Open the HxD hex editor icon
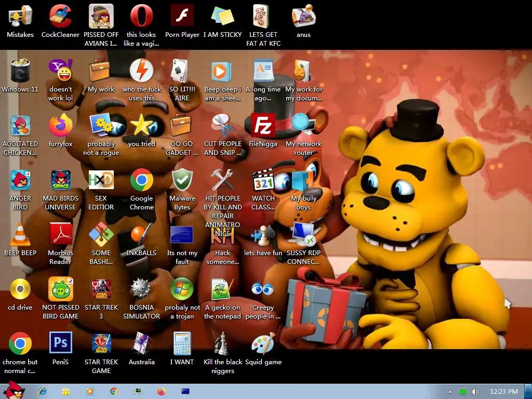The height and width of the screenshot is (399, 532). (x=101, y=180)
